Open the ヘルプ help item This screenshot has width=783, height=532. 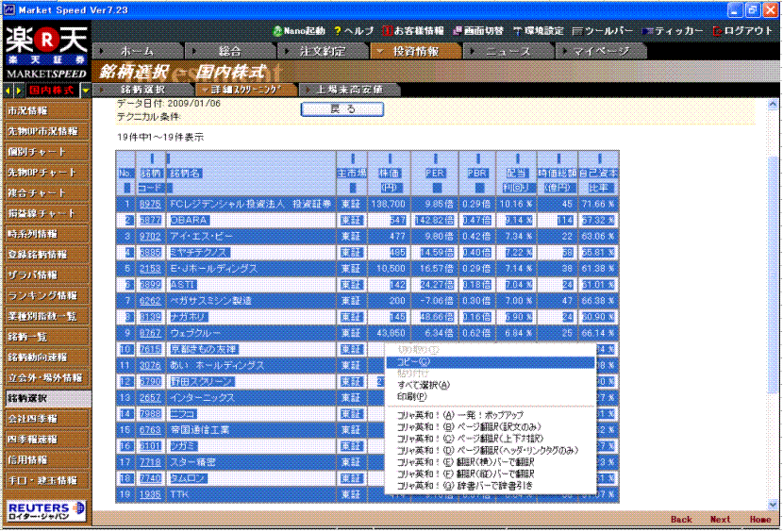[x=354, y=31]
